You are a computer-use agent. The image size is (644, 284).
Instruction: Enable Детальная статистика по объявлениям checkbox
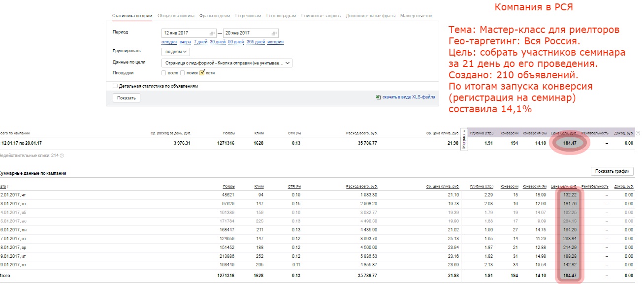click(115, 86)
